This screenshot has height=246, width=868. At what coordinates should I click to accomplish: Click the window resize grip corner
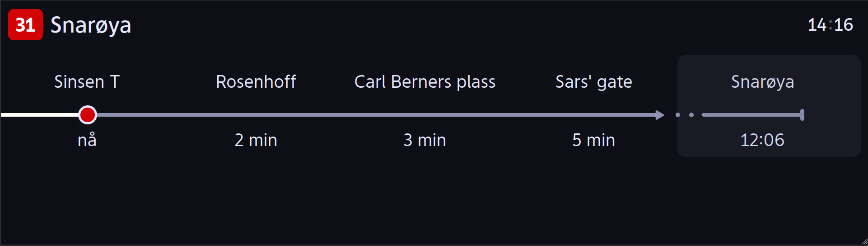point(864,242)
